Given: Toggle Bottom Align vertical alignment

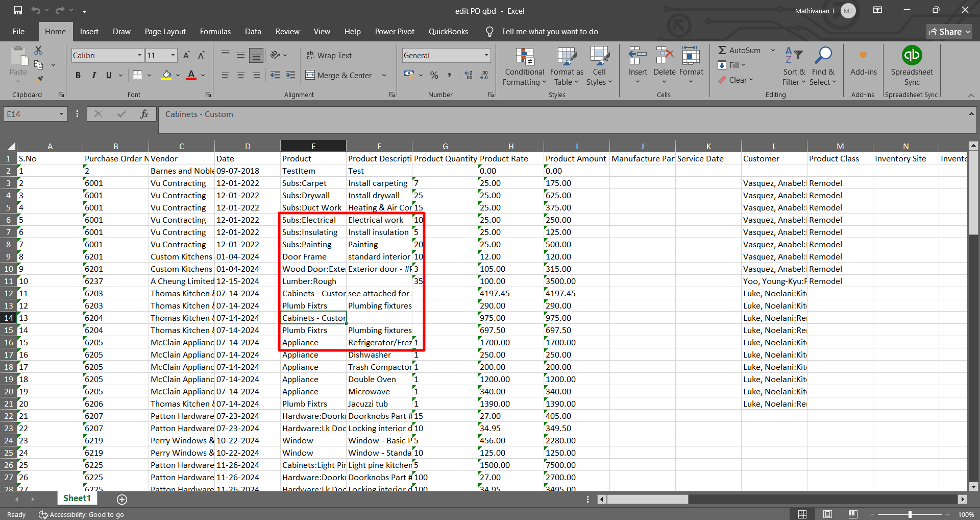Looking at the screenshot, I should [x=256, y=55].
